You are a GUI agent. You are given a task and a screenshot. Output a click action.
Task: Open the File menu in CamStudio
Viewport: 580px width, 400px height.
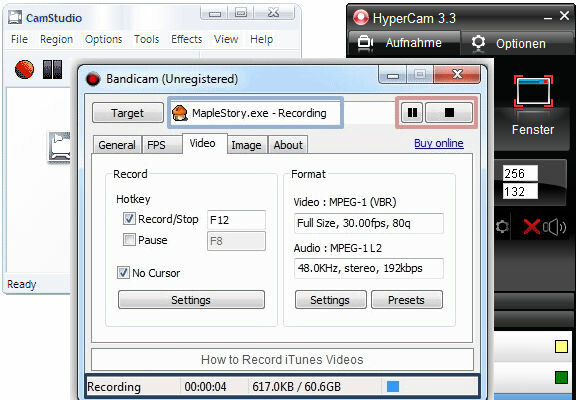click(x=19, y=39)
